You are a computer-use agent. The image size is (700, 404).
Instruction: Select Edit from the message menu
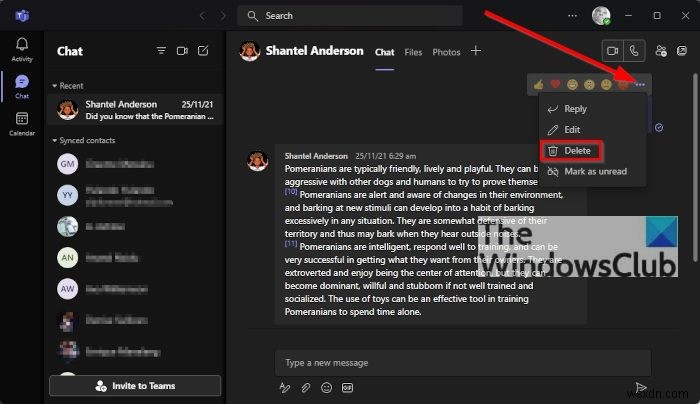[593, 129]
